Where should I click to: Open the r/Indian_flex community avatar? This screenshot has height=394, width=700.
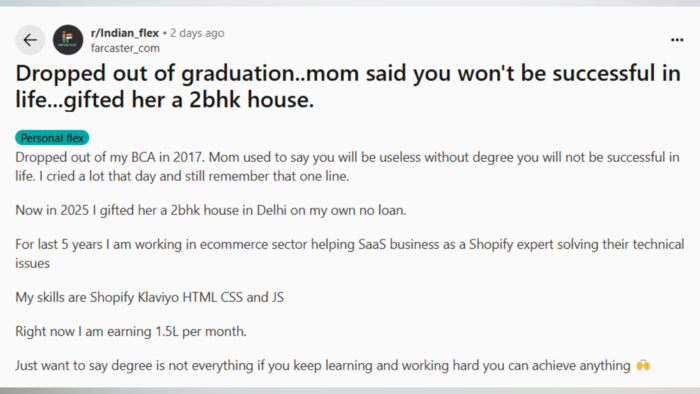click(68, 40)
